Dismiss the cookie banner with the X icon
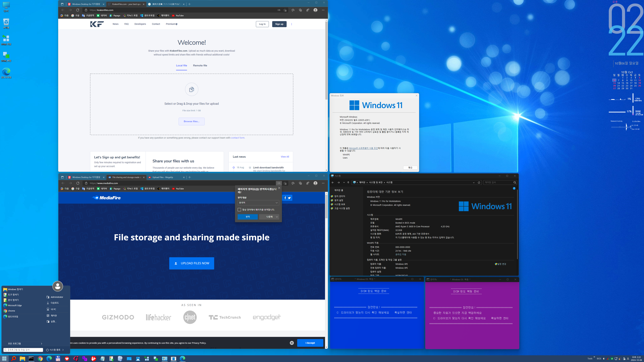The height and width of the screenshot is (362, 644). (292, 343)
